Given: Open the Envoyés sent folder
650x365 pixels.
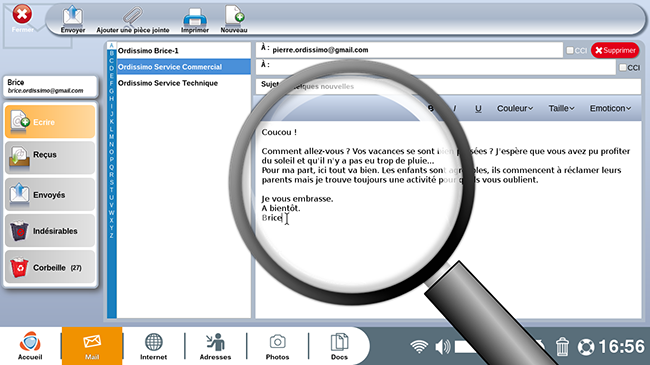Looking at the screenshot, I should click(50, 195).
